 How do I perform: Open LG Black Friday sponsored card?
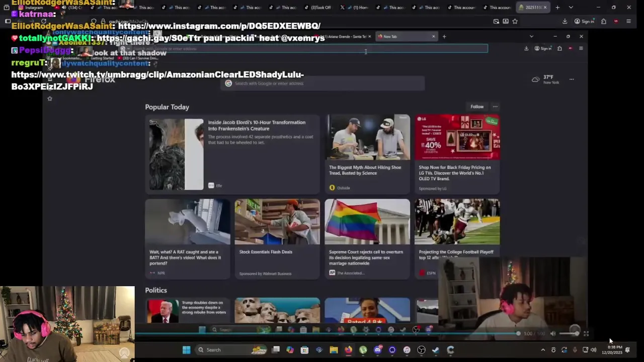[457, 154]
